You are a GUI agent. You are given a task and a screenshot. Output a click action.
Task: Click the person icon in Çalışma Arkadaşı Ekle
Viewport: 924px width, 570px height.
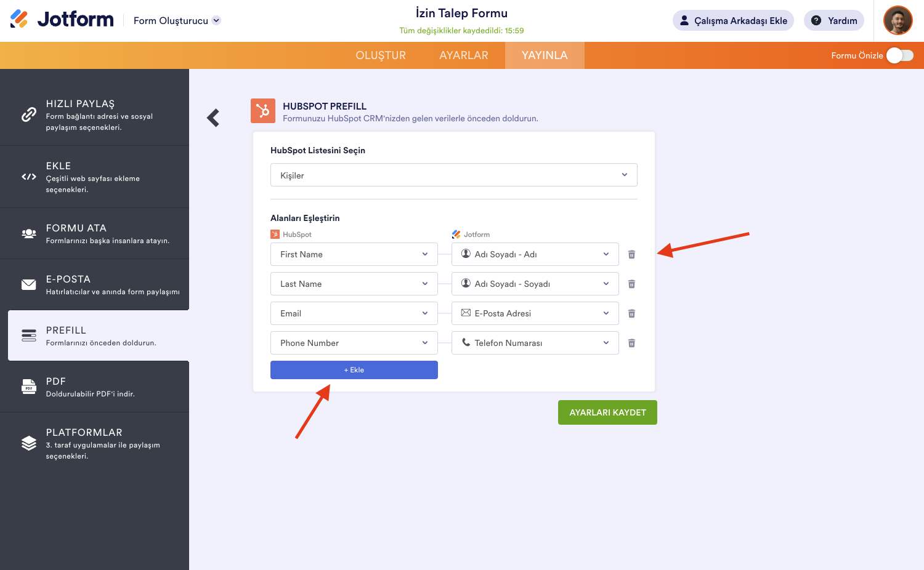(x=684, y=20)
